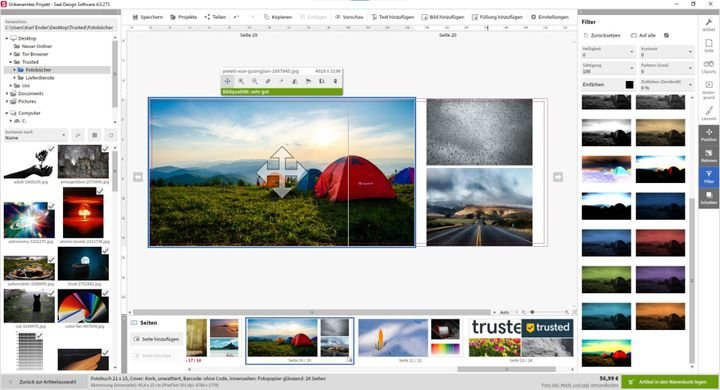The image size is (720, 390).
Task: Open the black Einfärben color swatch
Action: 629,85
